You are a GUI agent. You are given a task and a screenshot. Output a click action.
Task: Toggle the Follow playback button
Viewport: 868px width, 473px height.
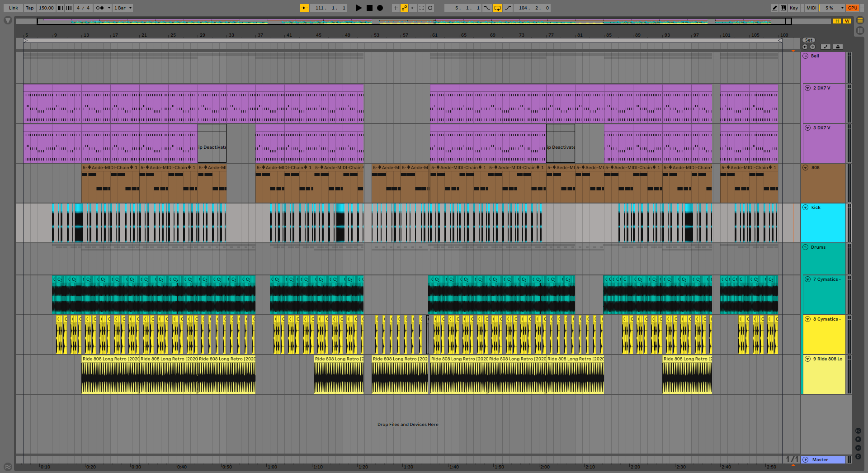pos(305,8)
